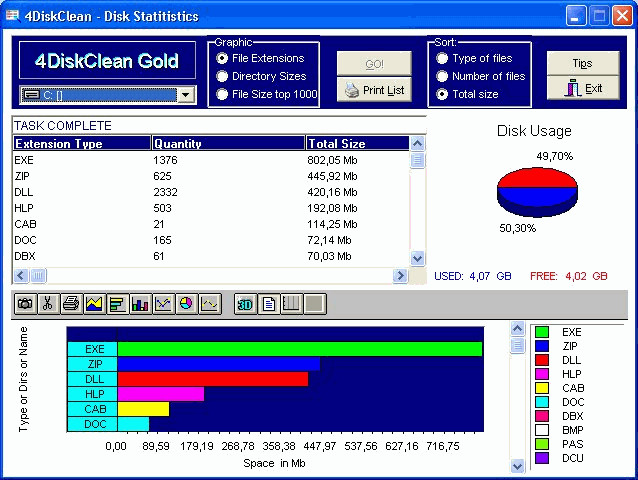The width and height of the screenshot is (638, 480).
Task: Switch to area chart view
Action: click(x=94, y=304)
